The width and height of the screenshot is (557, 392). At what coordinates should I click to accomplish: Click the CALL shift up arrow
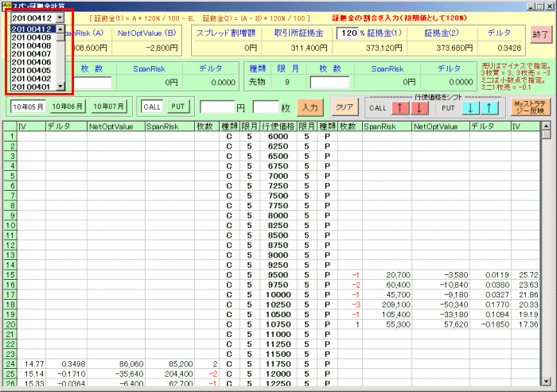click(x=397, y=108)
